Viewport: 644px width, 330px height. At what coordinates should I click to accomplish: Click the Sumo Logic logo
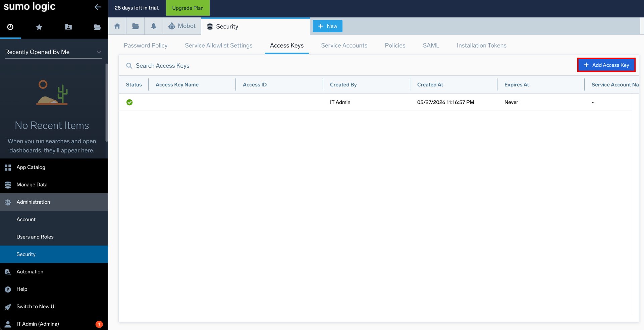tap(30, 7)
